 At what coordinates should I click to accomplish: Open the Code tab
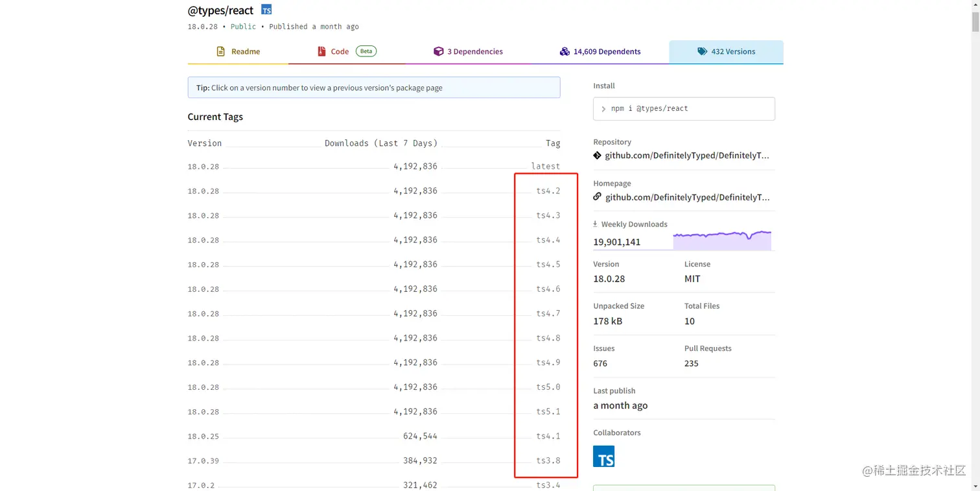(347, 52)
